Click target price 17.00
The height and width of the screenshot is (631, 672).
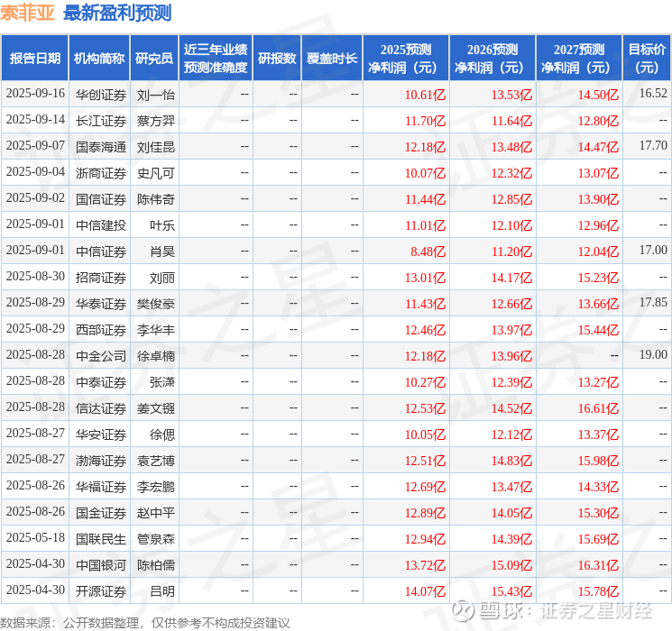coord(653,250)
